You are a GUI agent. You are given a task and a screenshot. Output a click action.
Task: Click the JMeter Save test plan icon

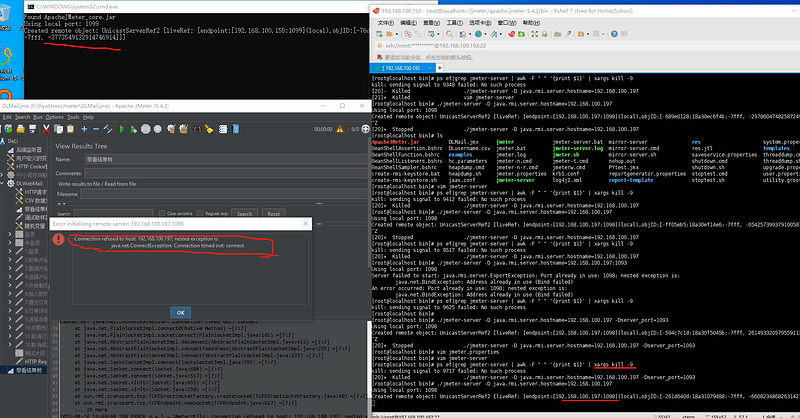click(x=33, y=129)
